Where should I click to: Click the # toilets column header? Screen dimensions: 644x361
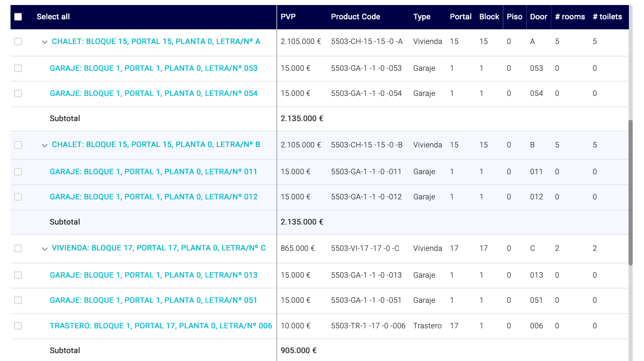pyautogui.click(x=607, y=17)
